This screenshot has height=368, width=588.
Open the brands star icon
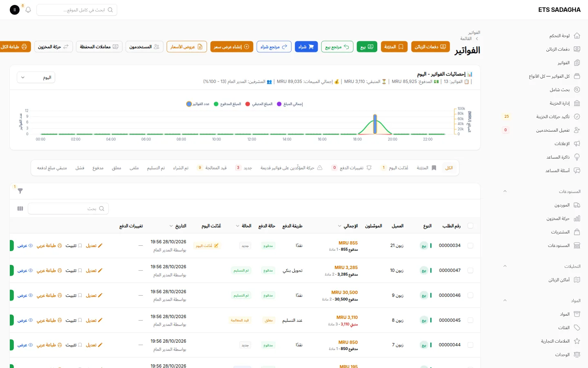click(577, 341)
